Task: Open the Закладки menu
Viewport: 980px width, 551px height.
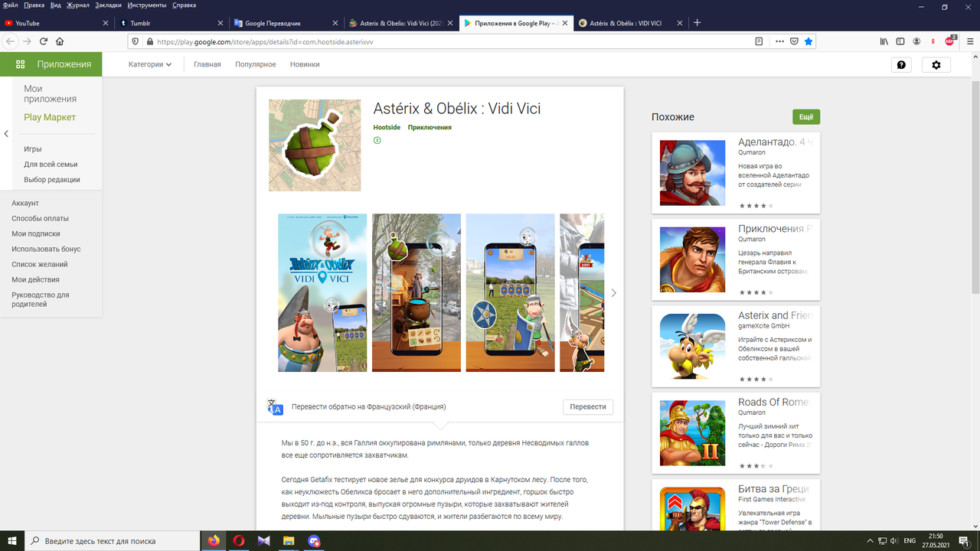Action: pos(109,5)
